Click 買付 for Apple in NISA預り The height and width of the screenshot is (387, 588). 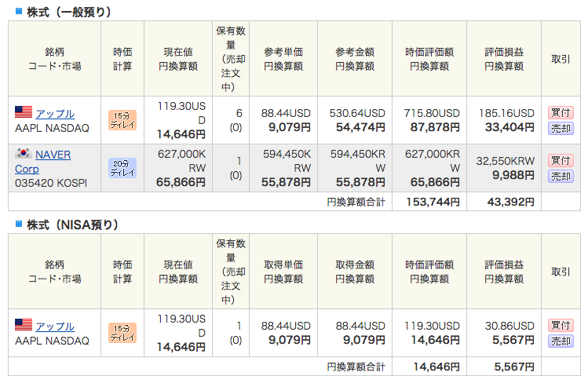coord(561,325)
